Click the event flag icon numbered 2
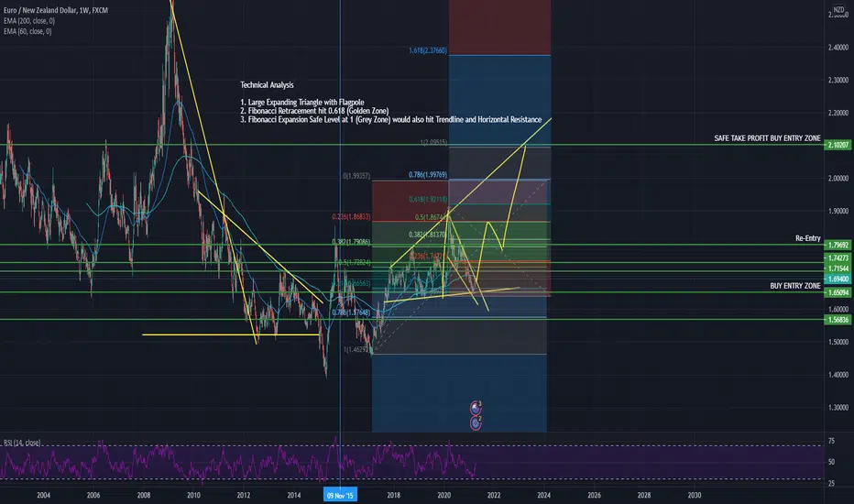The height and width of the screenshot is (504, 854). click(x=476, y=422)
